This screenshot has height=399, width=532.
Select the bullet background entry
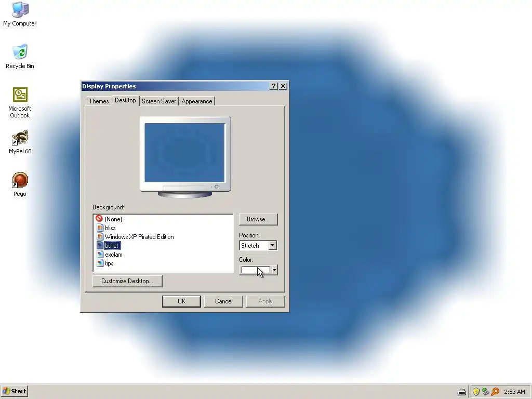click(x=112, y=246)
